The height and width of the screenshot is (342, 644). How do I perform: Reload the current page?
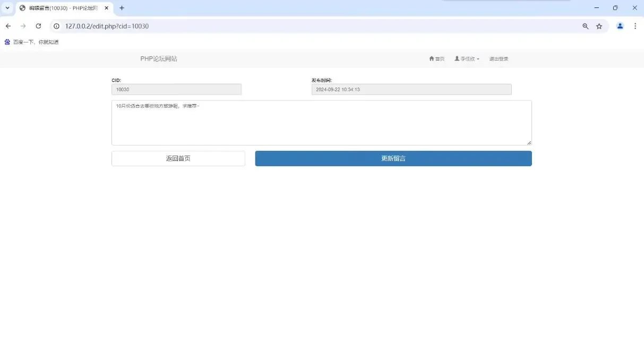(x=38, y=25)
